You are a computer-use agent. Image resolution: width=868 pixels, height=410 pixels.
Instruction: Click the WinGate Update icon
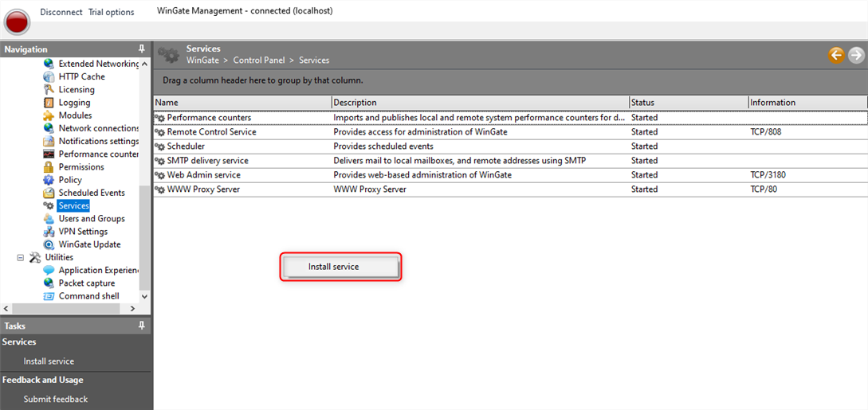pyautogui.click(x=49, y=244)
